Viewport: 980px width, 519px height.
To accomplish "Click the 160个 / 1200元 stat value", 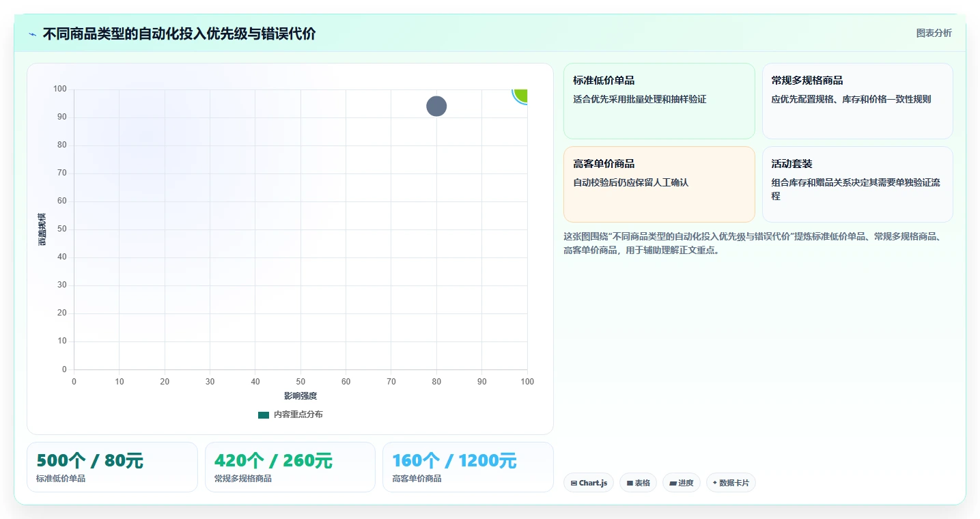I will 454,461.
